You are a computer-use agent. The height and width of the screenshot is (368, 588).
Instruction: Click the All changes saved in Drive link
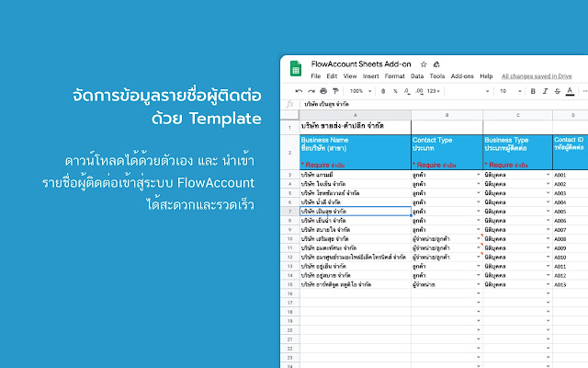[537, 76]
